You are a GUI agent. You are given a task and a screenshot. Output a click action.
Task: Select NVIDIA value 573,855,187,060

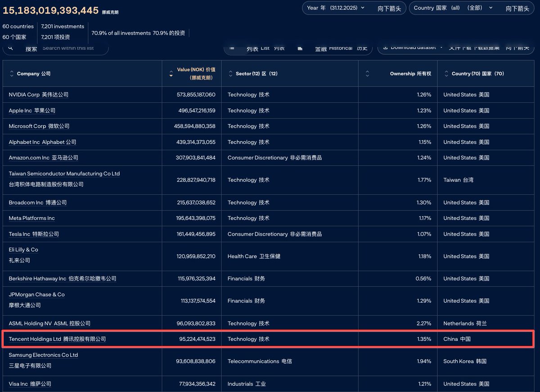[196, 95]
